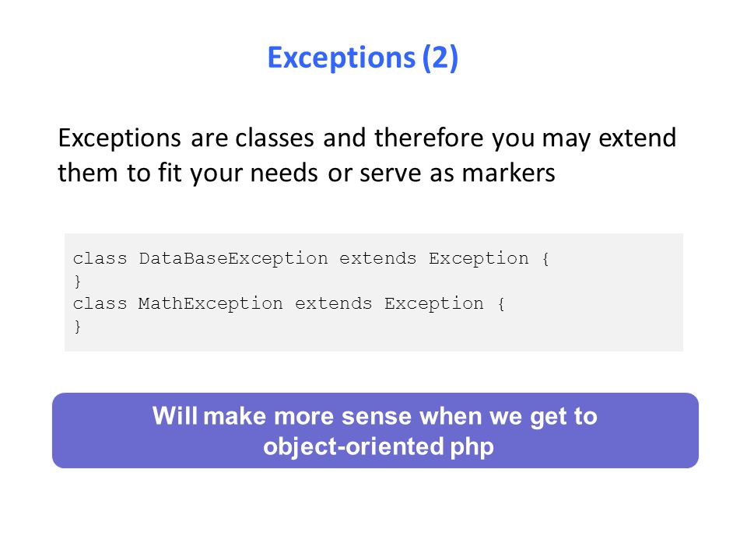Click the opening brace on the MathException line
The width and height of the screenshot is (747, 560).
pos(501,303)
